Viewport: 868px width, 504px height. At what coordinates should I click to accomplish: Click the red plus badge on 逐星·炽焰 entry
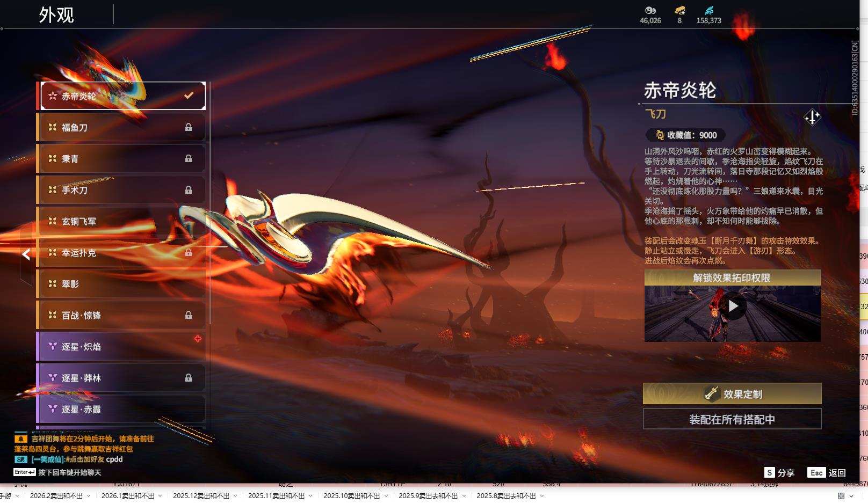[x=198, y=338]
